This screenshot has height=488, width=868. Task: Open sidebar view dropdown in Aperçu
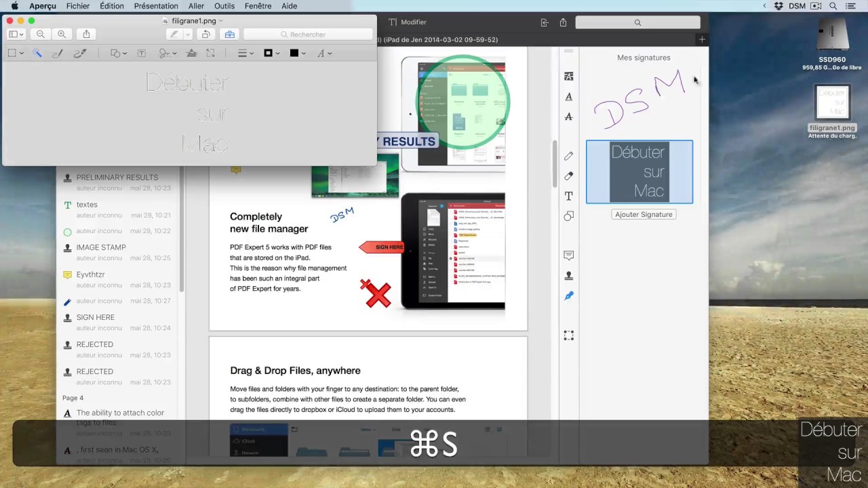point(16,34)
